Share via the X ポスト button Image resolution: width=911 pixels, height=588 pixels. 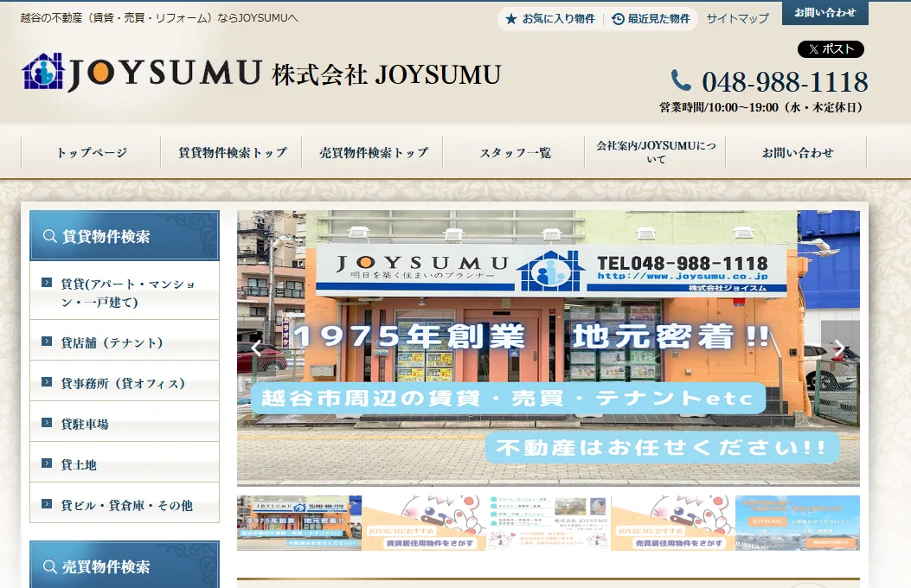tap(831, 49)
